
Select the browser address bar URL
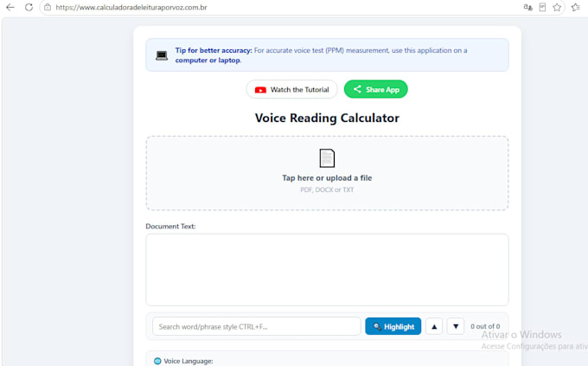(x=131, y=8)
